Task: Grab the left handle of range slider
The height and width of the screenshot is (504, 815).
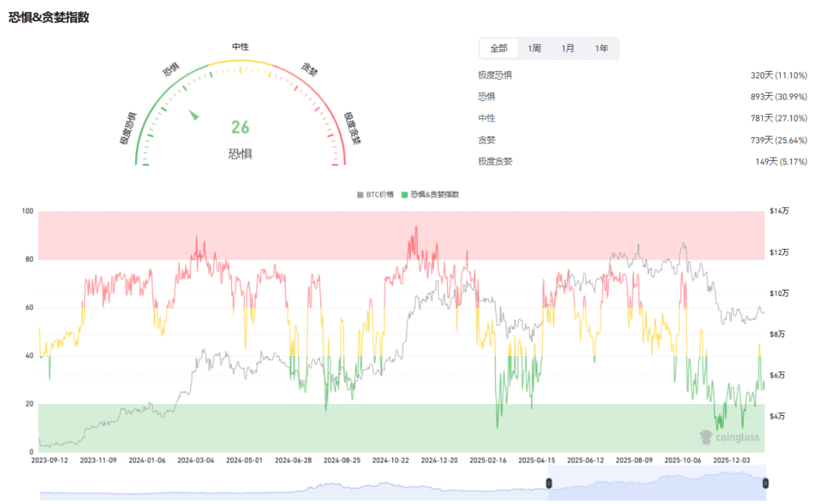Action: 549,483
